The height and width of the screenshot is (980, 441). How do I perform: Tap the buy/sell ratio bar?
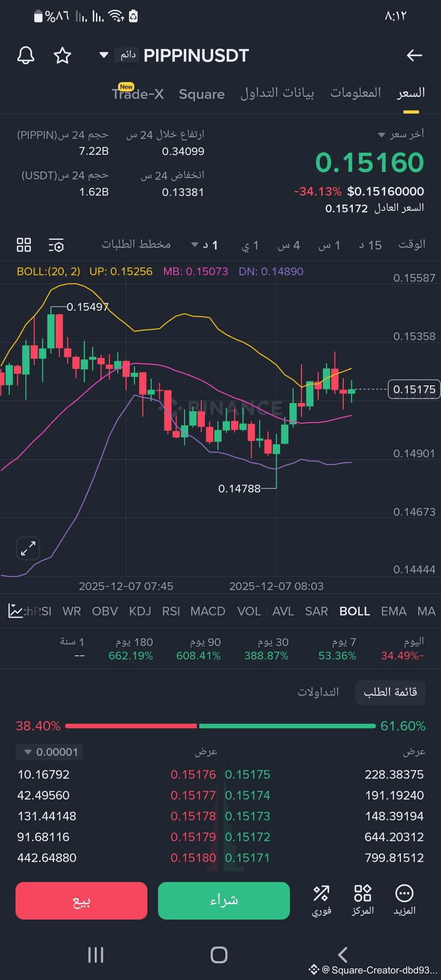[x=220, y=726]
